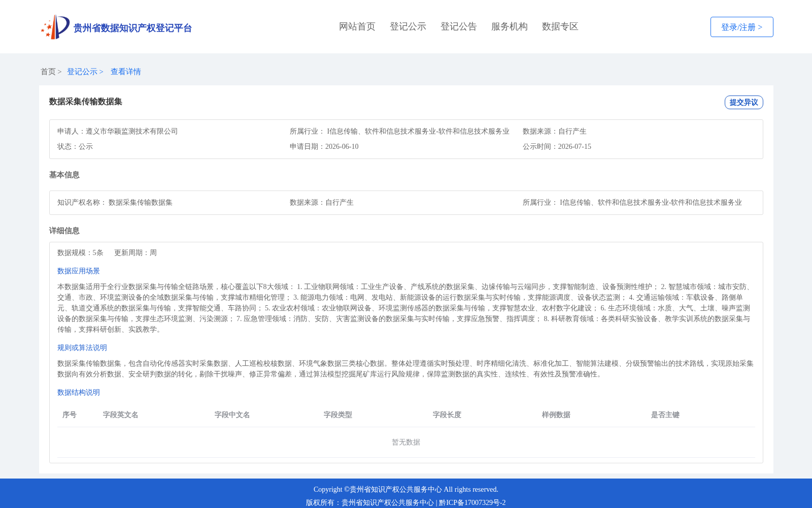The height and width of the screenshot is (508, 812).
Task: Click the 暂无数据 empty table message
Action: (406, 442)
